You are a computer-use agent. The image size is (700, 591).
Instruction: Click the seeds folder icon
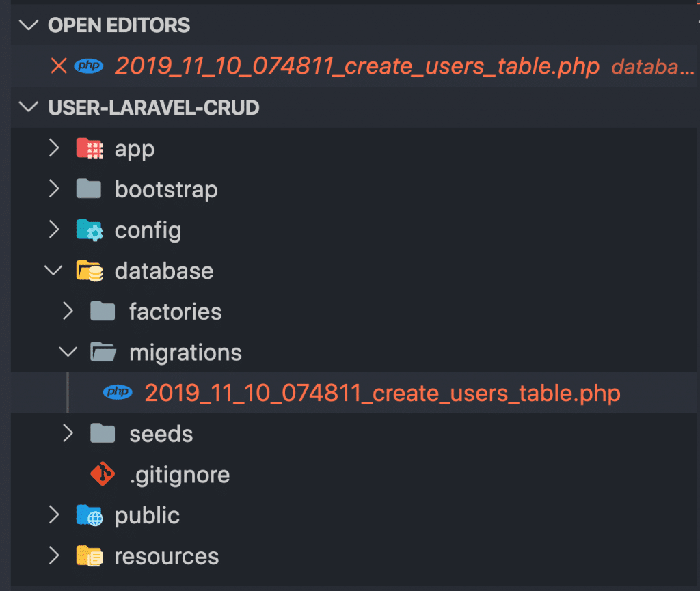tap(103, 433)
